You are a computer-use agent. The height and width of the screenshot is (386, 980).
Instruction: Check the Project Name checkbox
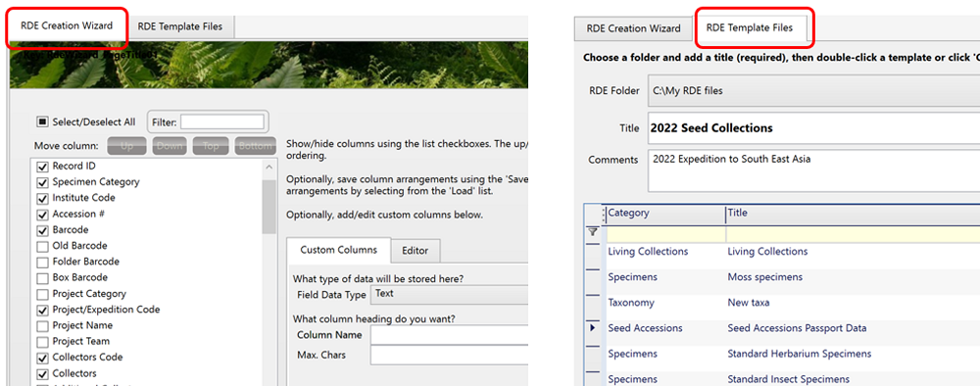click(x=42, y=326)
